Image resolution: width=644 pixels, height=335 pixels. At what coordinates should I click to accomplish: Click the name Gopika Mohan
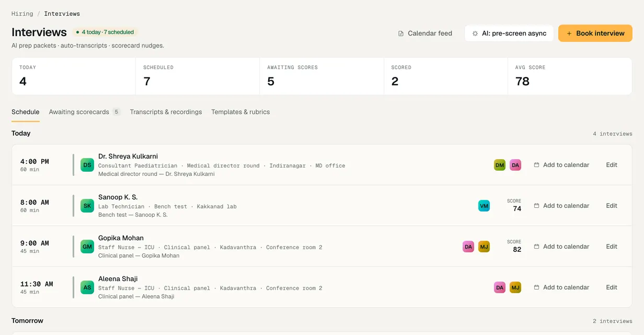click(121, 238)
